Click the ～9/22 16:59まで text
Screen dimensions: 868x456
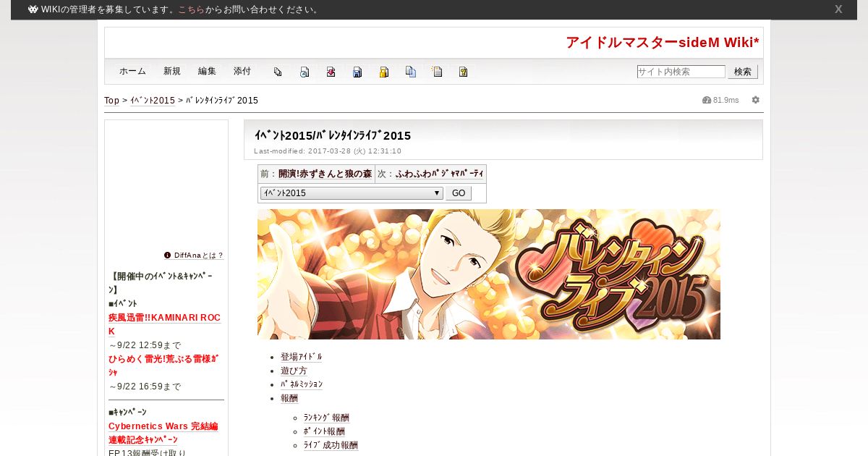point(145,387)
